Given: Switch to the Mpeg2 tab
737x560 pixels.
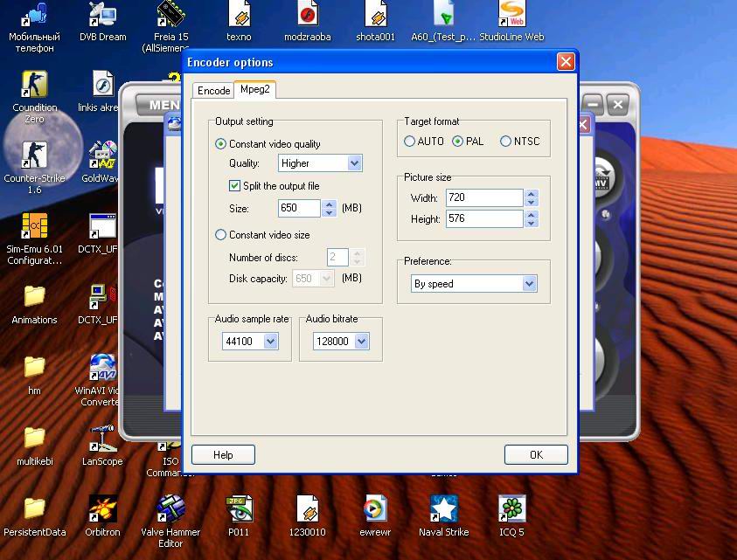Looking at the screenshot, I should [x=255, y=90].
